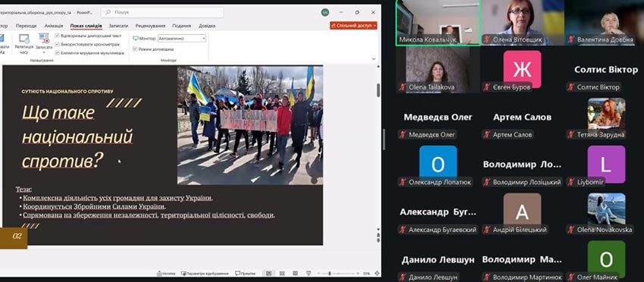Viewport: 644px width, 282px height.
Task: Open the Анімація ribbon tab
Action: click(x=53, y=26)
